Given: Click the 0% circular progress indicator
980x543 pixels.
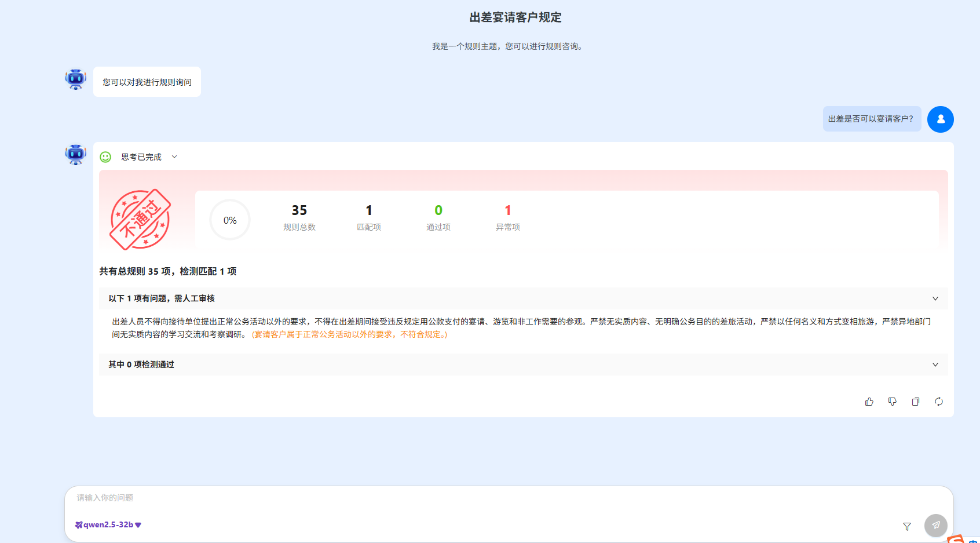Looking at the screenshot, I should coord(230,220).
